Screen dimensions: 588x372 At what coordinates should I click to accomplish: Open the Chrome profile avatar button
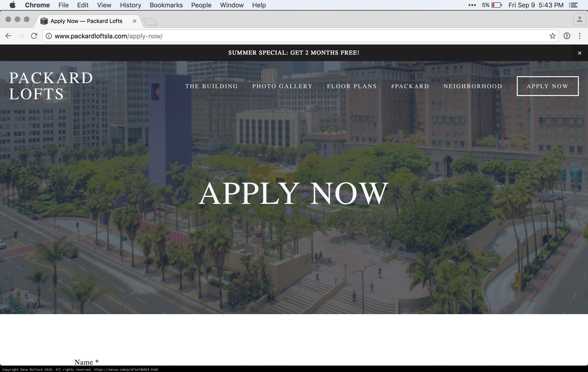580,20
